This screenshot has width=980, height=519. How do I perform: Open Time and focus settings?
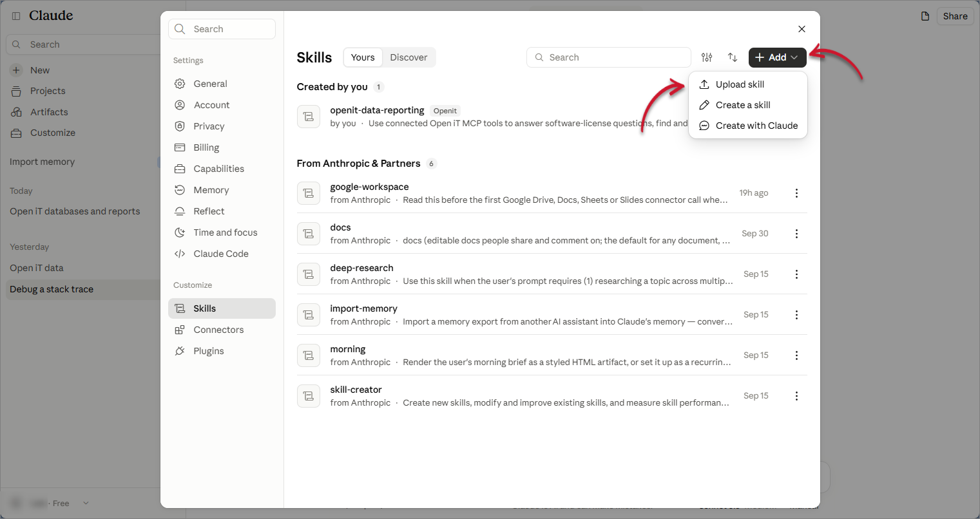click(x=222, y=232)
